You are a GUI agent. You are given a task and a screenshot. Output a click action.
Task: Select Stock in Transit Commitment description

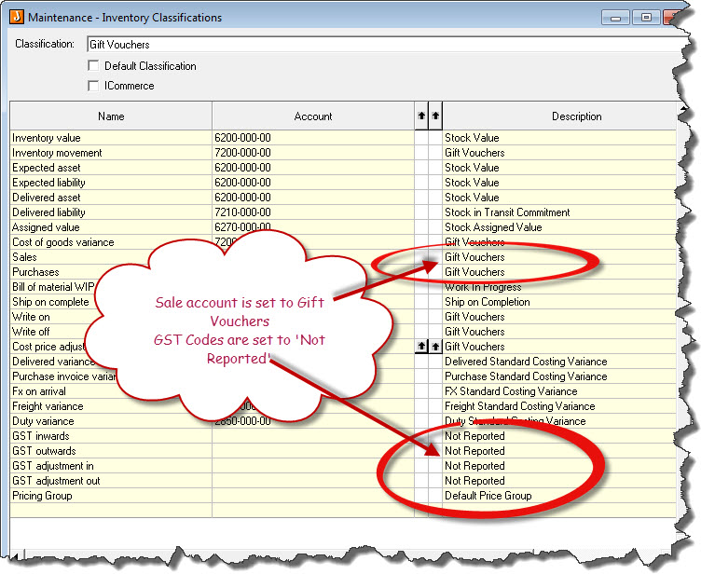pyautogui.click(x=507, y=212)
